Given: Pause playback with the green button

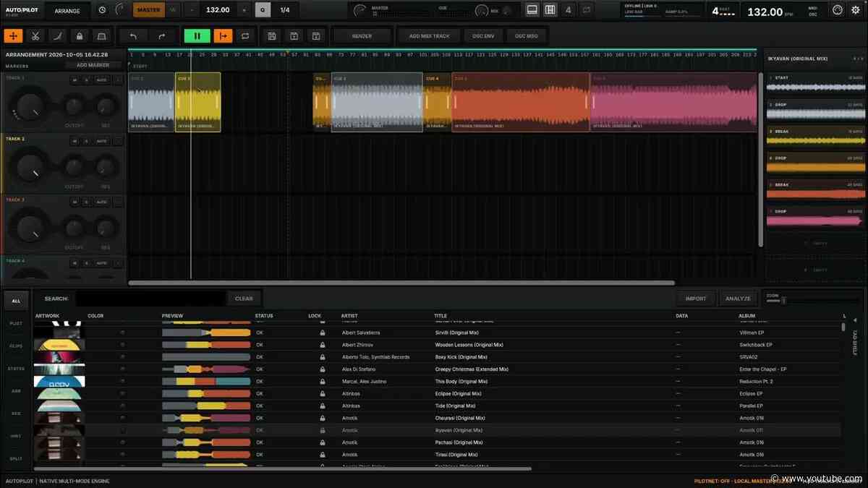Looking at the screenshot, I should pyautogui.click(x=197, y=36).
